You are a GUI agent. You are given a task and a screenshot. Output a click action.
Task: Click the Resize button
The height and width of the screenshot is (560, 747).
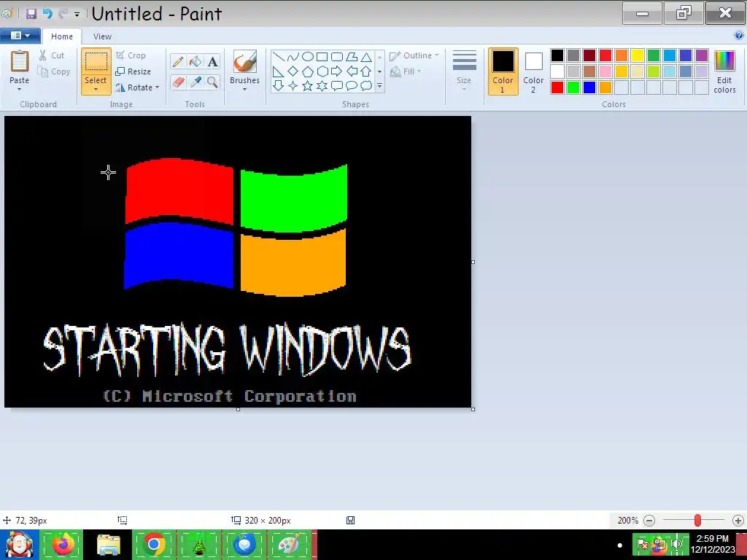(x=133, y=71)
